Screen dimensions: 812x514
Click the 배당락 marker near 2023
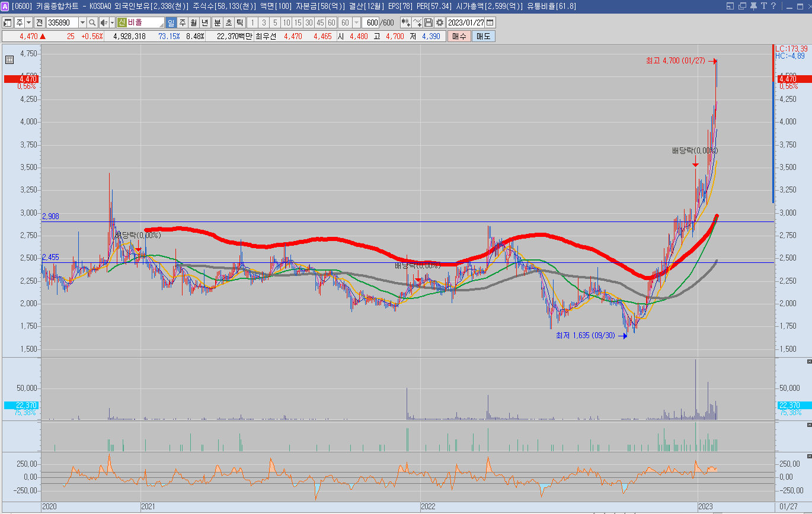[695, 150]
